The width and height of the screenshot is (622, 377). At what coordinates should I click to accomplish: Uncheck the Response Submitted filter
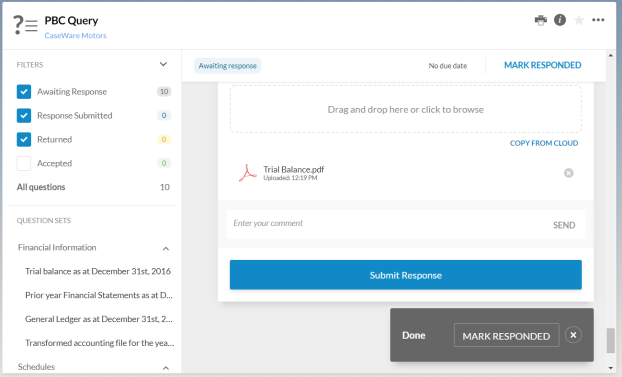[x=24, y=115]
